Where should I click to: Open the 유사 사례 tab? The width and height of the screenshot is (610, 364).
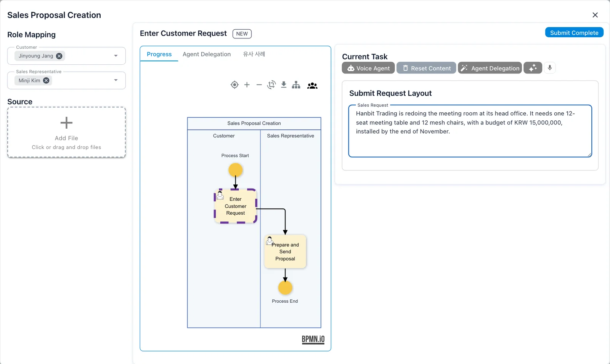[x=254, y=54]
